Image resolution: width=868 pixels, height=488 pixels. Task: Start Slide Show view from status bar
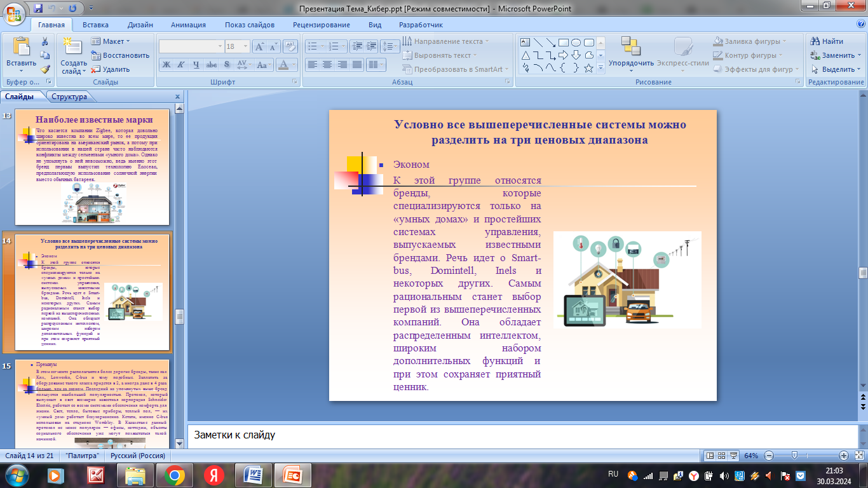[x=734, y=456]
